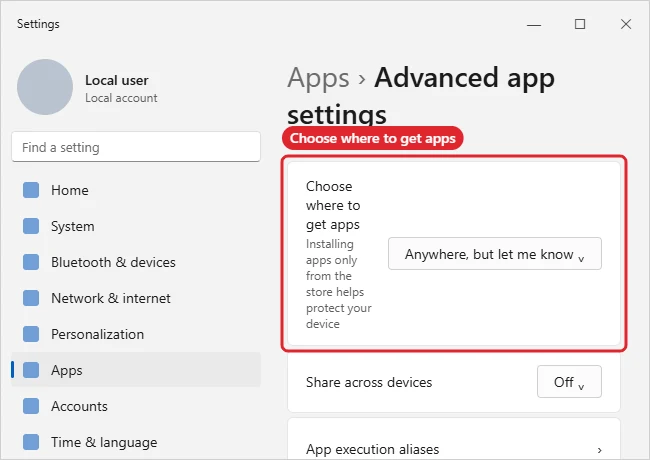The height and width of the screenshot is (460, 650).
Task: Navigate to Personalization settings
Action: (136, 334)
